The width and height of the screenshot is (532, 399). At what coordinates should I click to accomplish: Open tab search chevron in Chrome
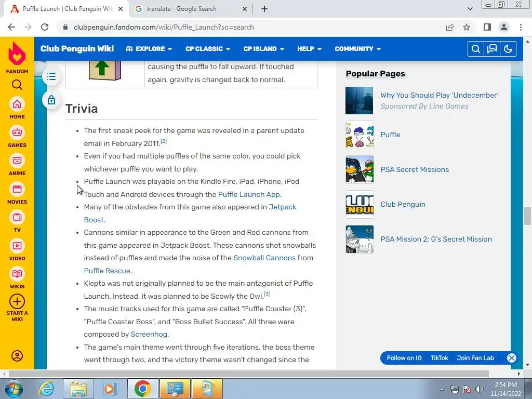[470, 9]
